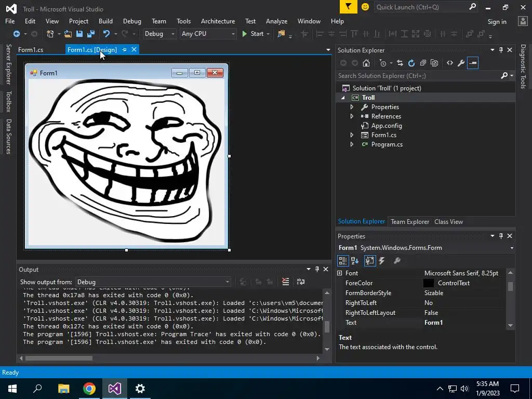
Task: Open the Any CPU platform dropdown
Action: click(x=208, y=34)
